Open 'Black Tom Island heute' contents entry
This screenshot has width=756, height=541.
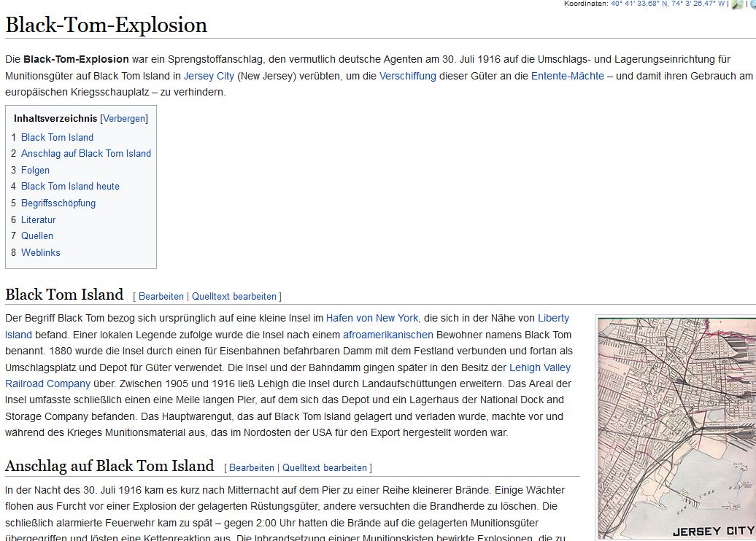point(70,186)
